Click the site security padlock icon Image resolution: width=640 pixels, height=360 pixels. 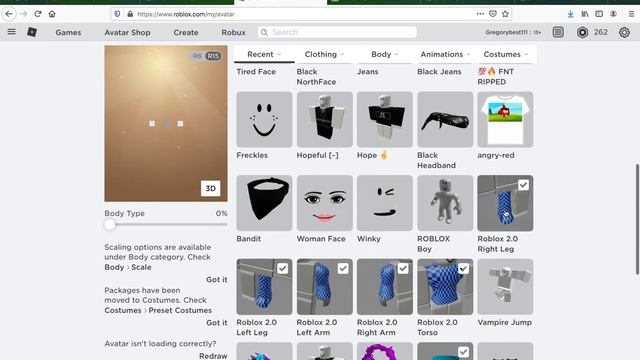pyautogui.click(x=130, y=14)
